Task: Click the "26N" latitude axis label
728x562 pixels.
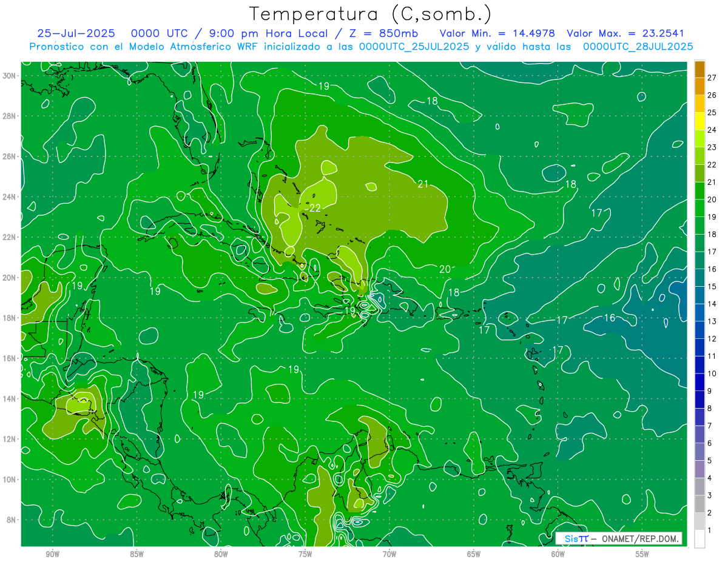Action: tap(10, 156)
